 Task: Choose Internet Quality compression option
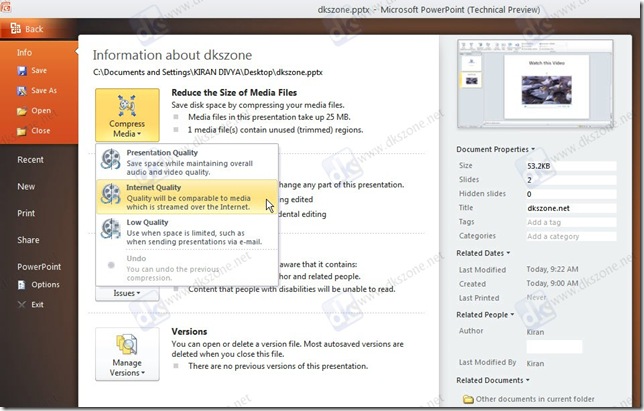tap(187, 197)
